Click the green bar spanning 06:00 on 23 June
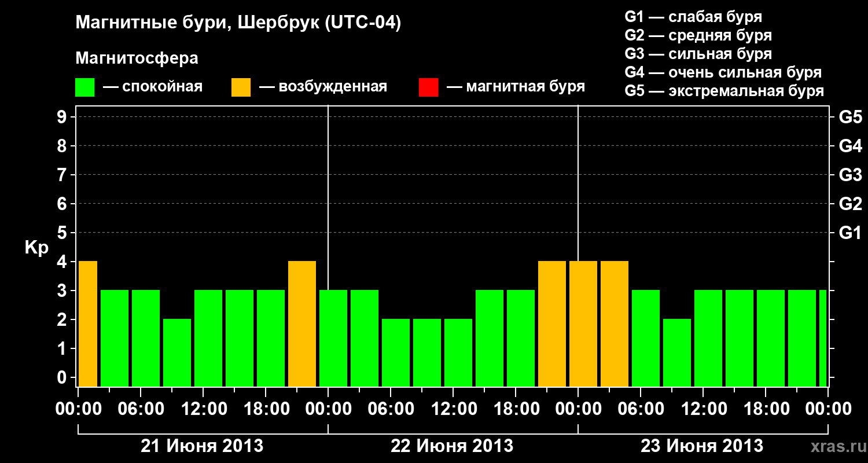 [646, 339]
